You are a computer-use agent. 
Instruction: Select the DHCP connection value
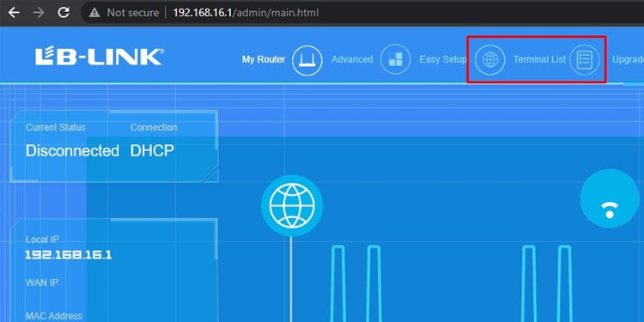coord(152,151)
